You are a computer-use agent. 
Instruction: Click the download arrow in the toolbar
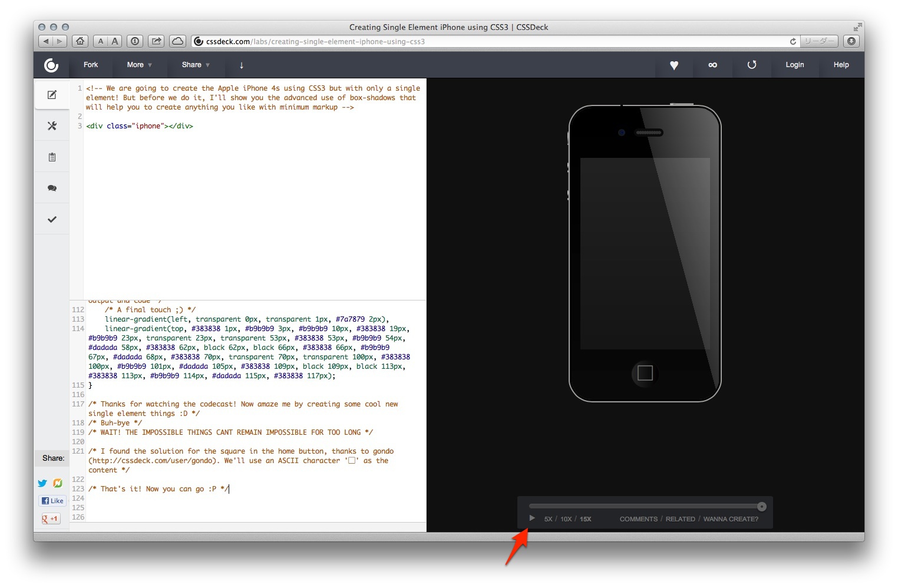(242, 65)
